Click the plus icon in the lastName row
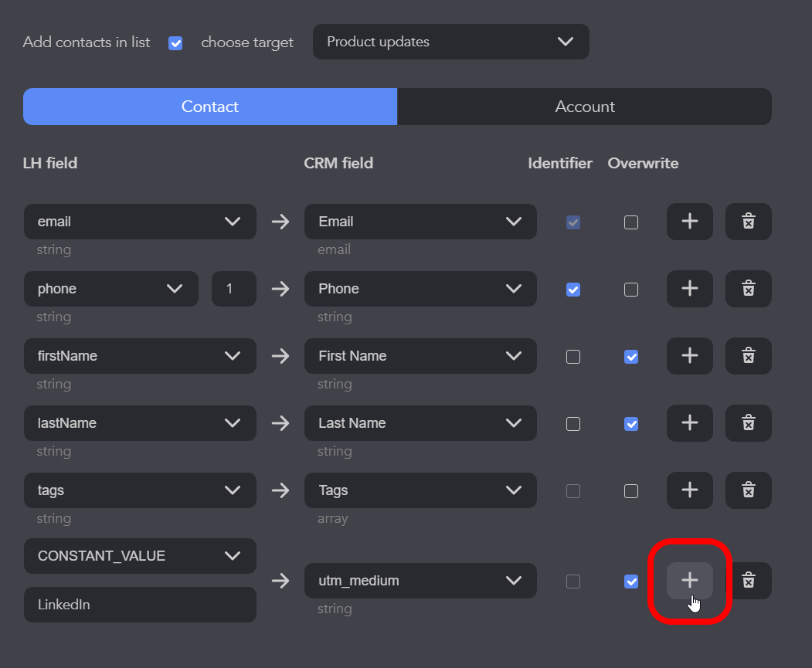The height and width of the screenshot is (668, 812). [689, 423]
